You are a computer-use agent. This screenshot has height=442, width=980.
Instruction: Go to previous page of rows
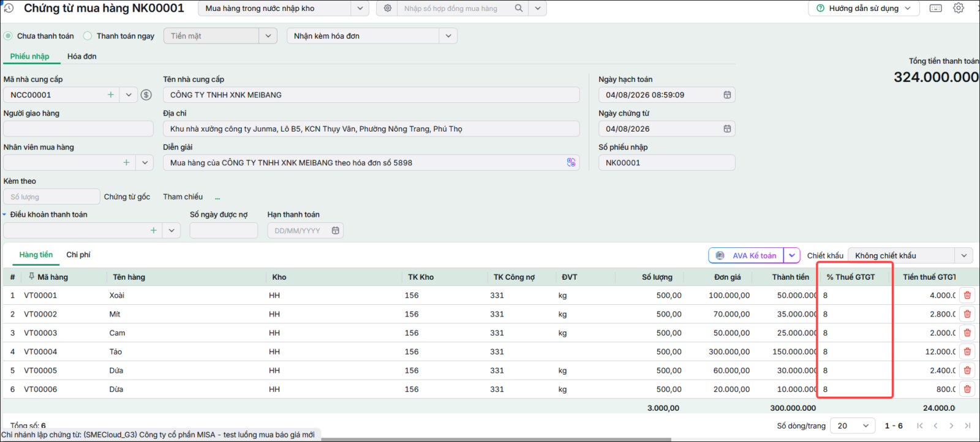coord(935,425)
